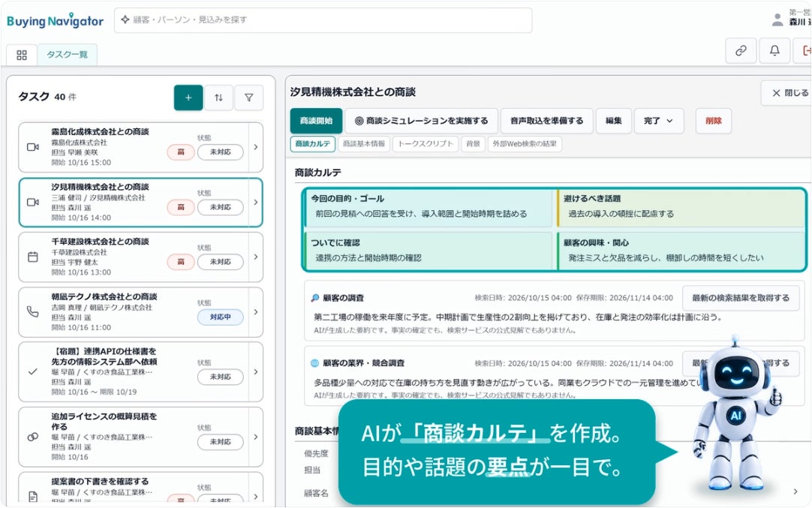Switch to the タスク一覧 tab

[x=67, y=55]
